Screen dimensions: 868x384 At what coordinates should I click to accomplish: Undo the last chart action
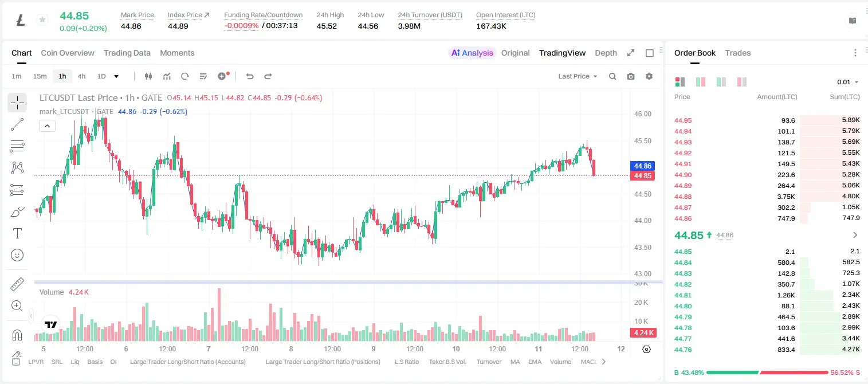point(250,76)
